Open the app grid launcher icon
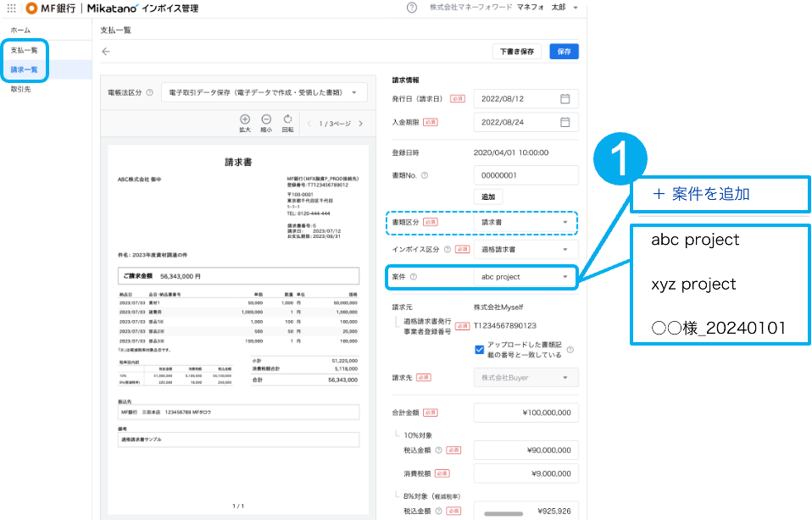Image resolution: width=812 pixels, height=520 pixels. coord(11,8)
